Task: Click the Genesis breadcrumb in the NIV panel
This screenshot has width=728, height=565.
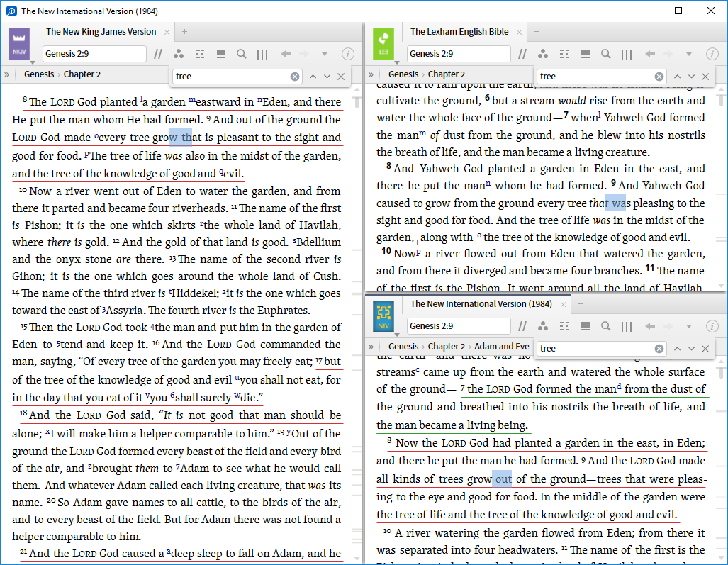Action: tap(403, 347)
